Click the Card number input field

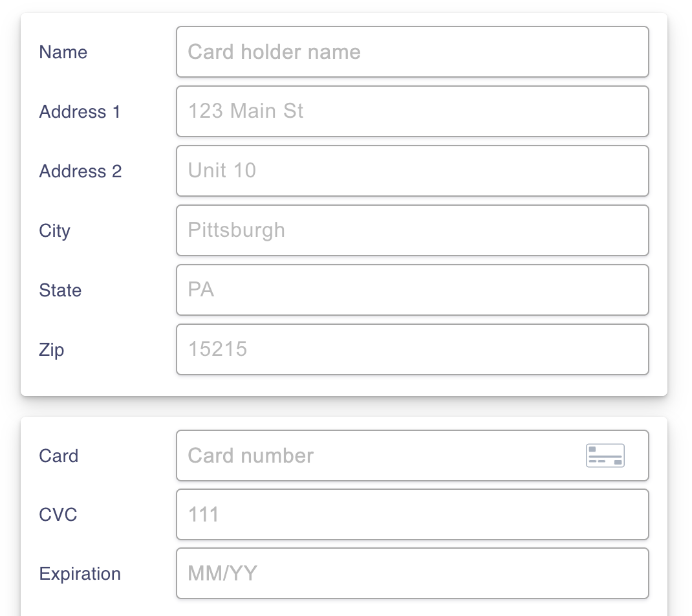[388, 456]
